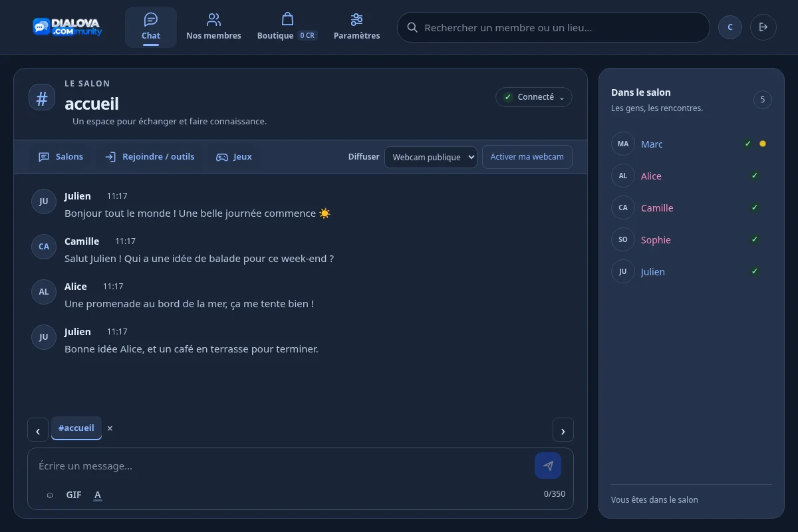Open the text color formatting button

98,495
